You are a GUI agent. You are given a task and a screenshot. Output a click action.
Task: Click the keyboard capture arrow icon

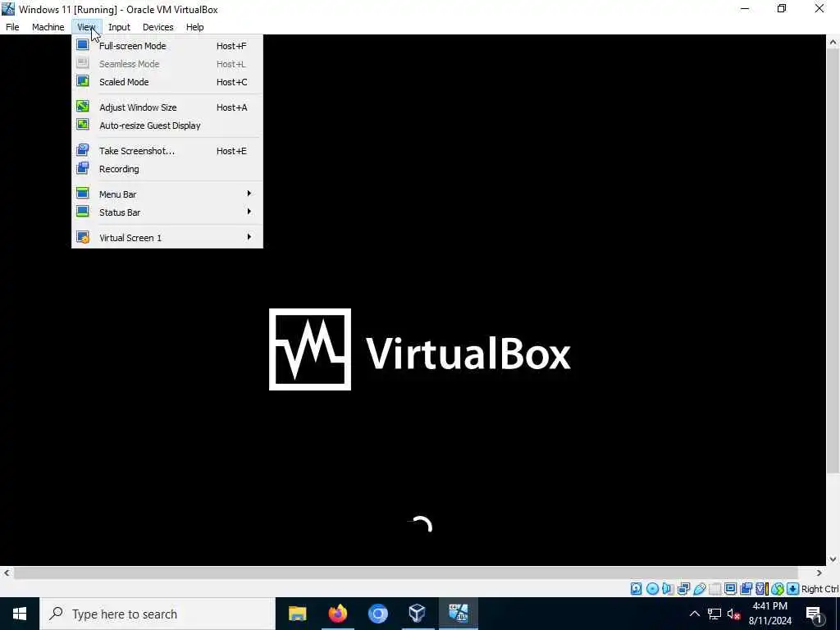(x=793, y=589)
